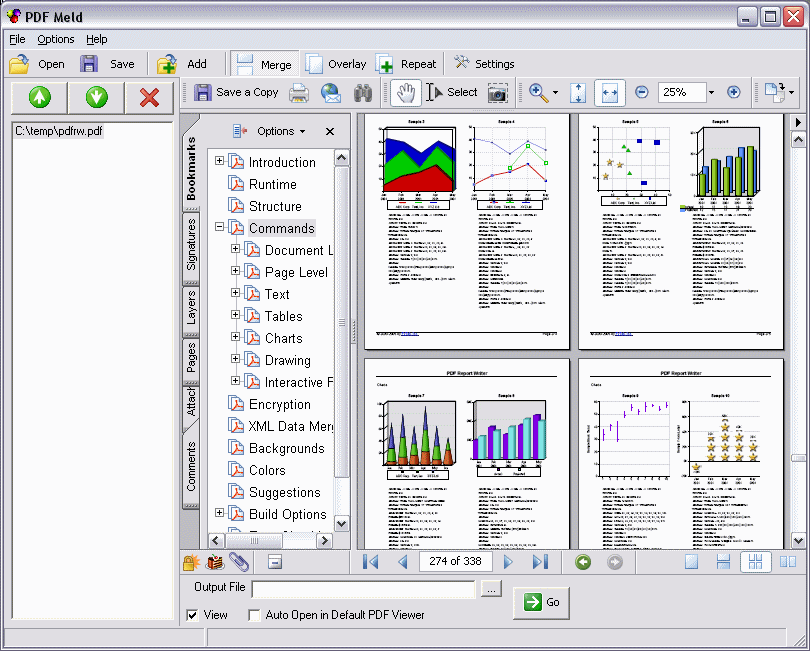Viewport: 810px width, 651px height.
Task: Uncheck the View checkbox
Action: (x=192, y=615)
